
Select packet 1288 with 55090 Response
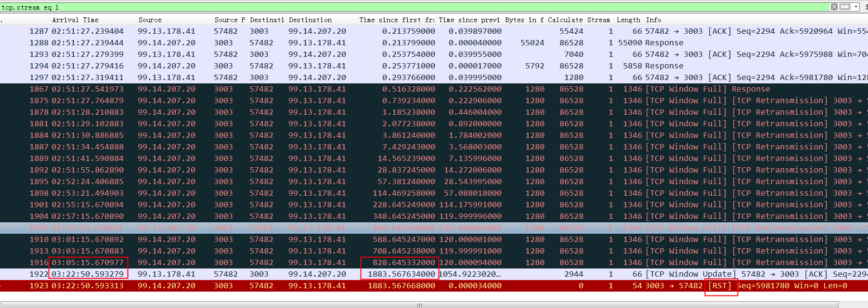point(434,43)
